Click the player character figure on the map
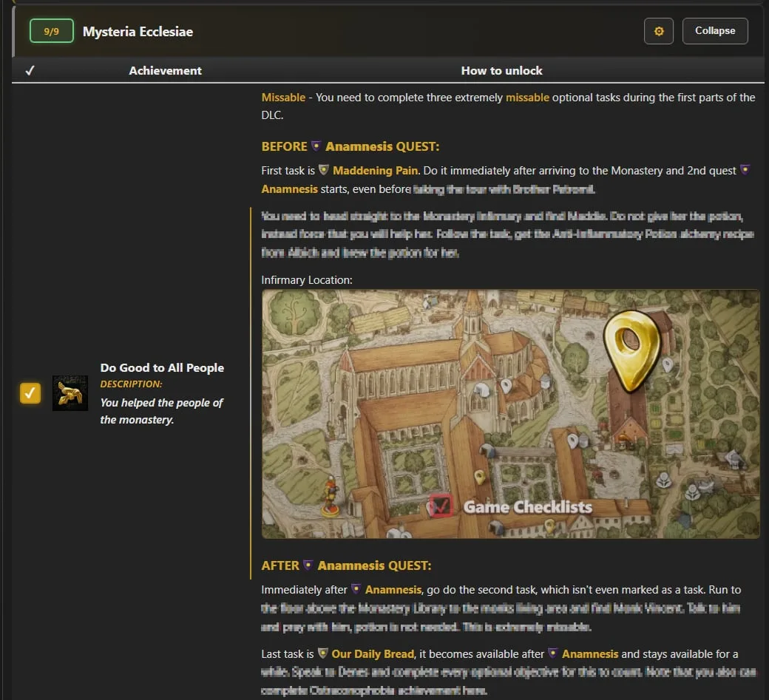The height and width of the screenshot is (700, 769). click(331, 496)
